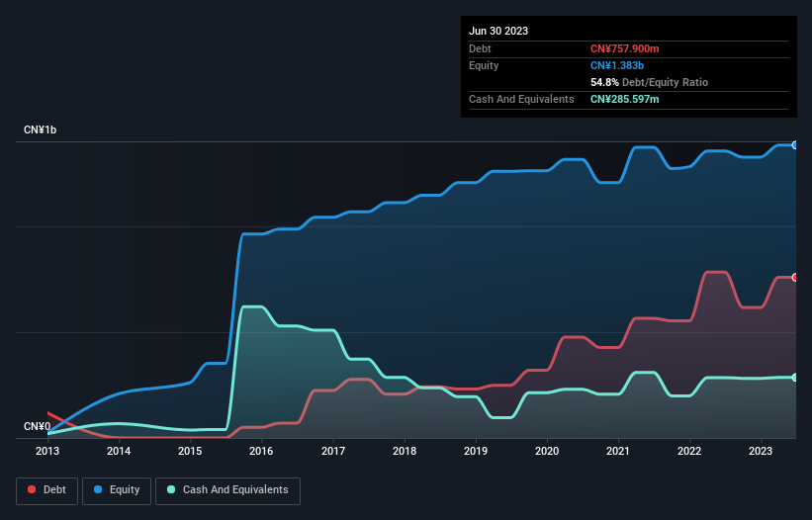This screenshot has height=520, width=812.
Task: Toggle the Equity series legend button
Action: 117,490
